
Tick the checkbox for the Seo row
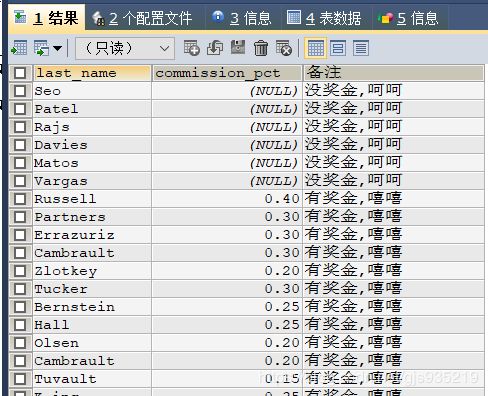[x=20, y=91]
